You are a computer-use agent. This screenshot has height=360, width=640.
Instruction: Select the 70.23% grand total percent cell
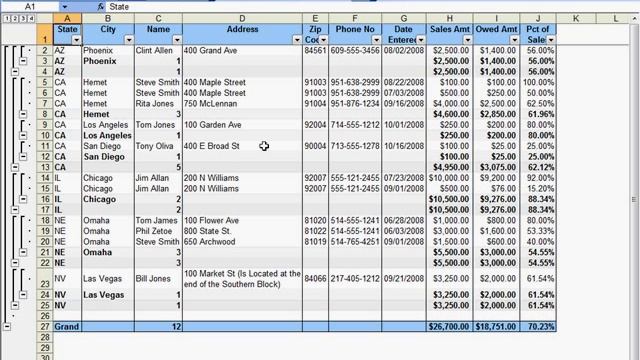(x=538, y=327)
